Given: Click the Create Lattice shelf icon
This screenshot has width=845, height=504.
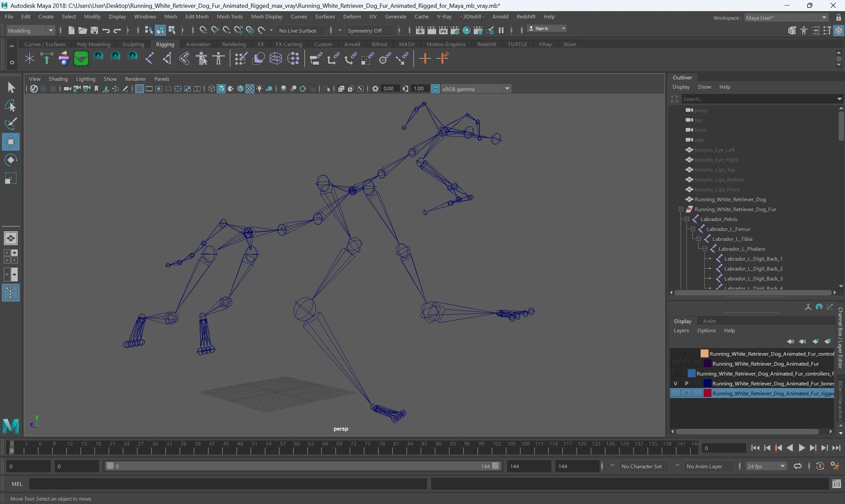Looking at the screenshot, I should pyautogui.click(x=275, y=58).
